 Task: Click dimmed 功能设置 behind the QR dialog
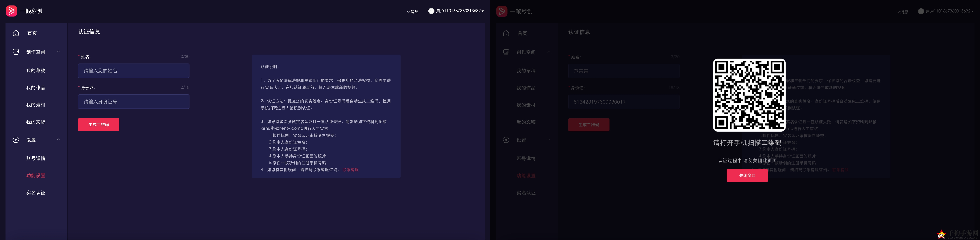click(x=526, y=176)
